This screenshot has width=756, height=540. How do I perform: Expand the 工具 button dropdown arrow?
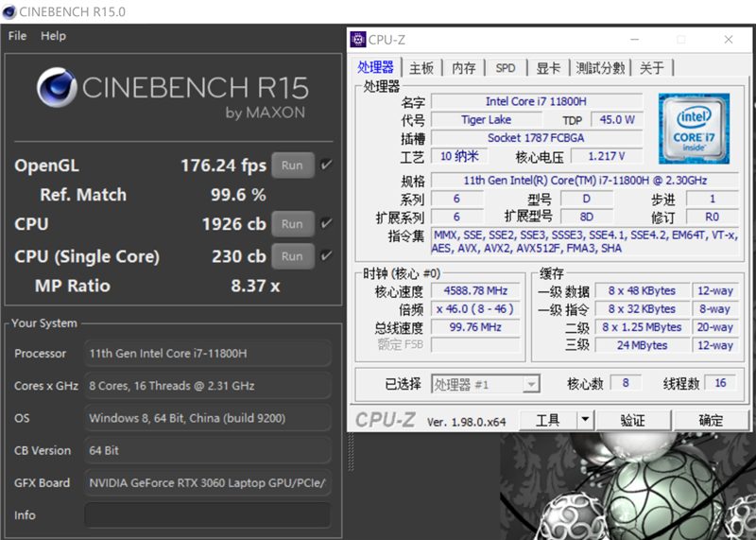coord(585,420)
